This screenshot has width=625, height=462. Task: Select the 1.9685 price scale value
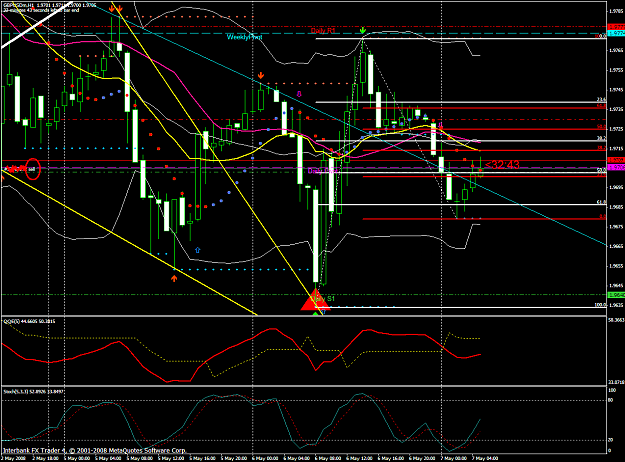pos(616,207)
